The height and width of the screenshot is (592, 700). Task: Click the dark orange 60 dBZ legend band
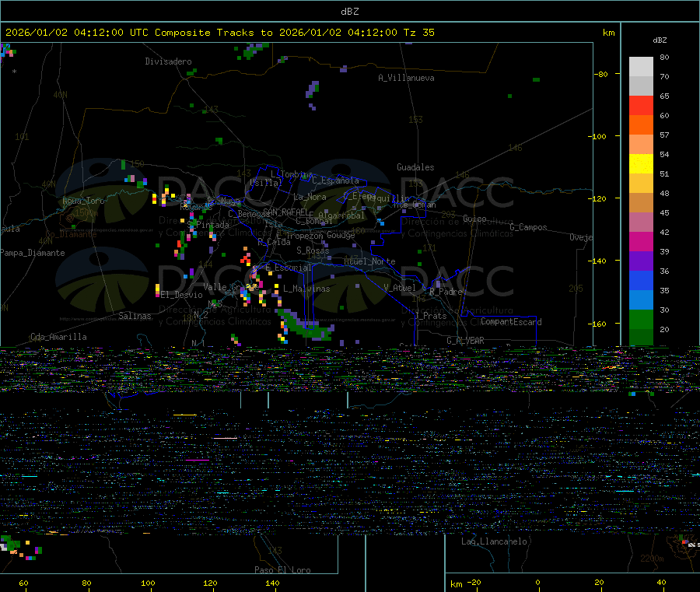641,125
